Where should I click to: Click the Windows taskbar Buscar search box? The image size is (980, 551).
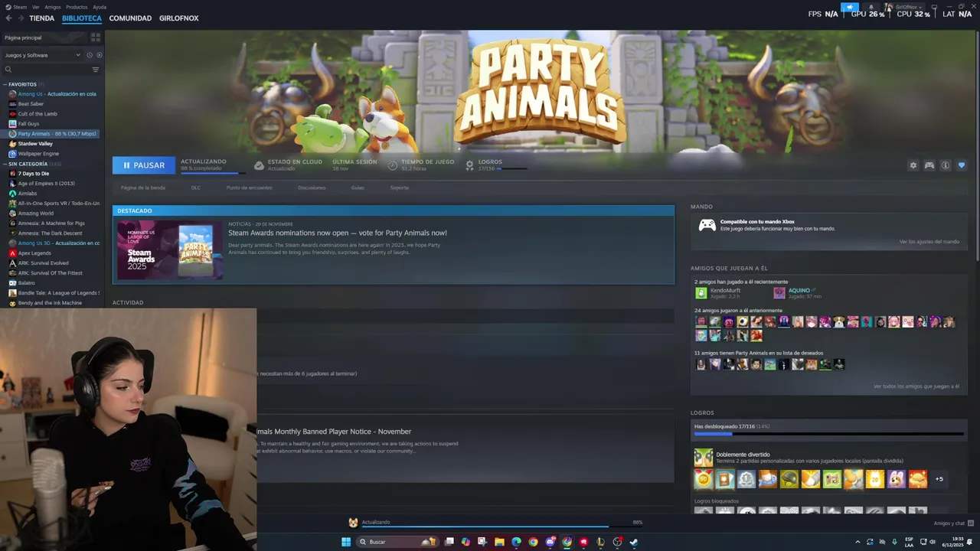click(x=397, y=542)
